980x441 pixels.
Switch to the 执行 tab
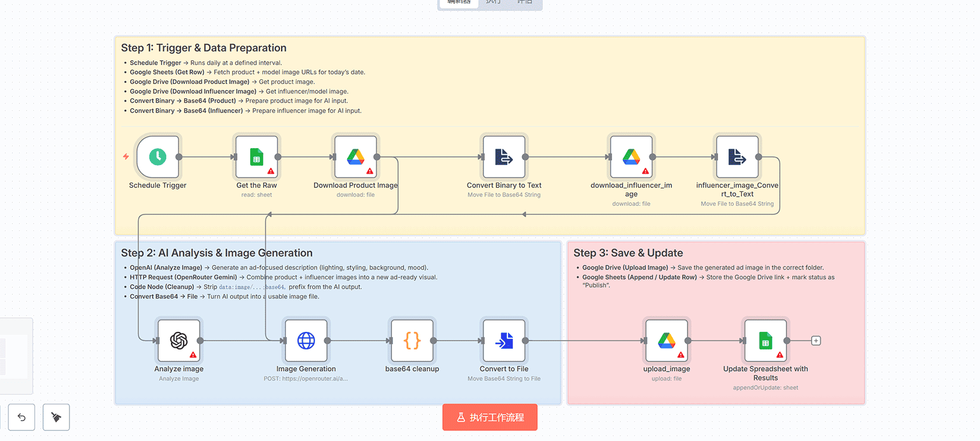[494, 2]
